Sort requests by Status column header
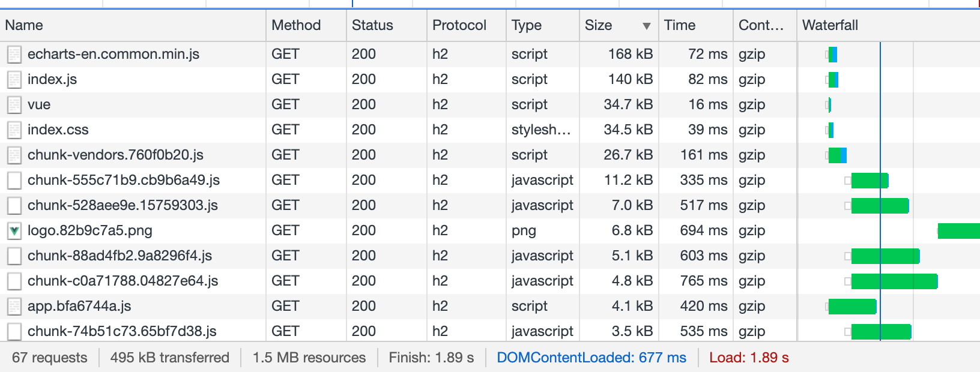The height and width of the screenshot is (372, 980). [x=372, y=25]
